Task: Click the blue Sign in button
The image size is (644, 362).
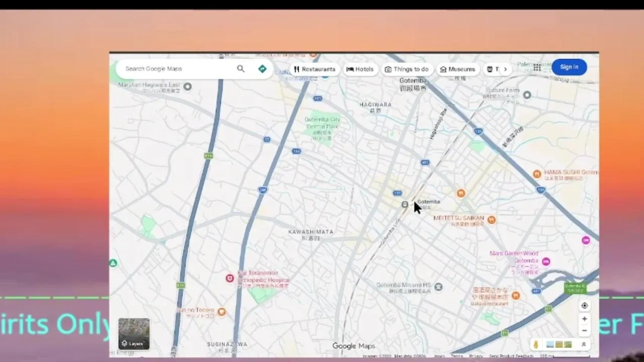Action: (569, 67)
